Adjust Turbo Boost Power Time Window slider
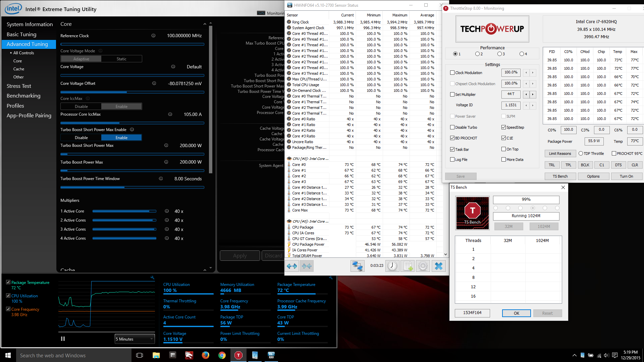 pos(132,187)
